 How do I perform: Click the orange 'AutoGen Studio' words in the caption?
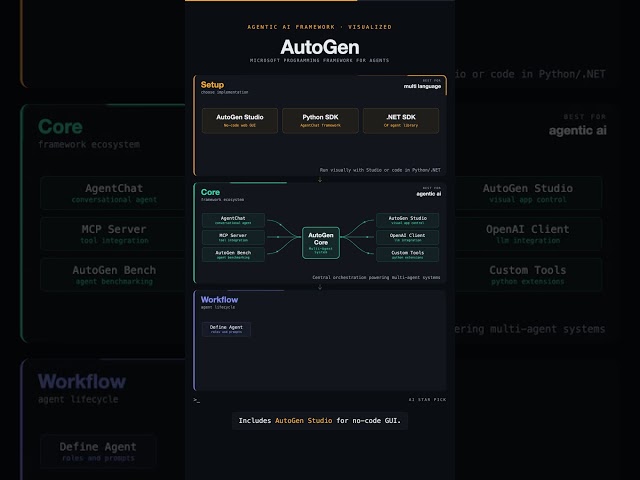[x=303, y=420]
